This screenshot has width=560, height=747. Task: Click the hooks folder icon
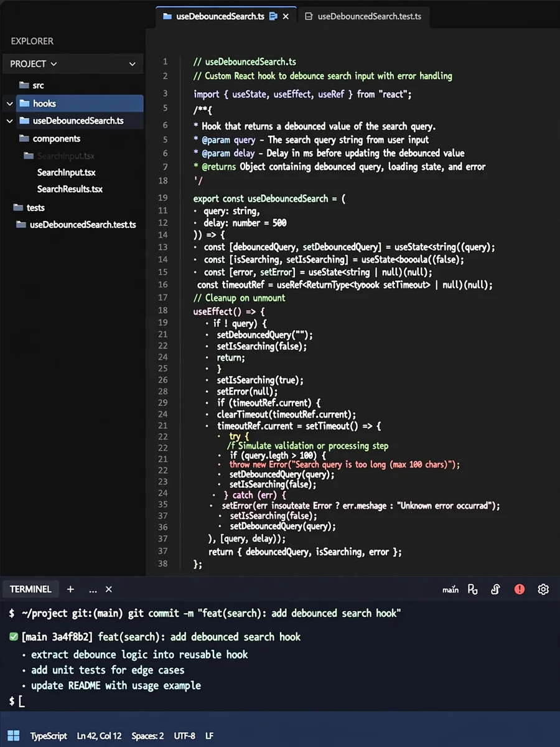pyautogui.click(x=24, y=103)
